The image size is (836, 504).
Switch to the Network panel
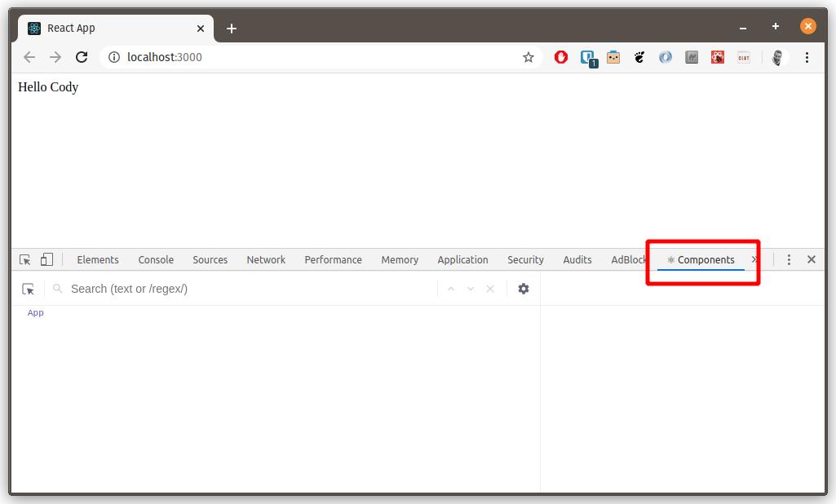coord(266,259)
